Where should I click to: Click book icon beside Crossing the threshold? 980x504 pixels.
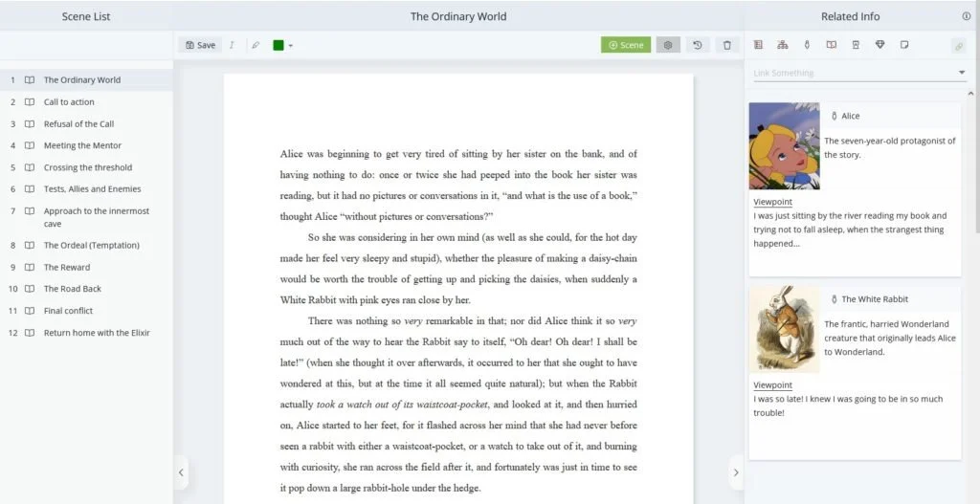tap(30, 167)
